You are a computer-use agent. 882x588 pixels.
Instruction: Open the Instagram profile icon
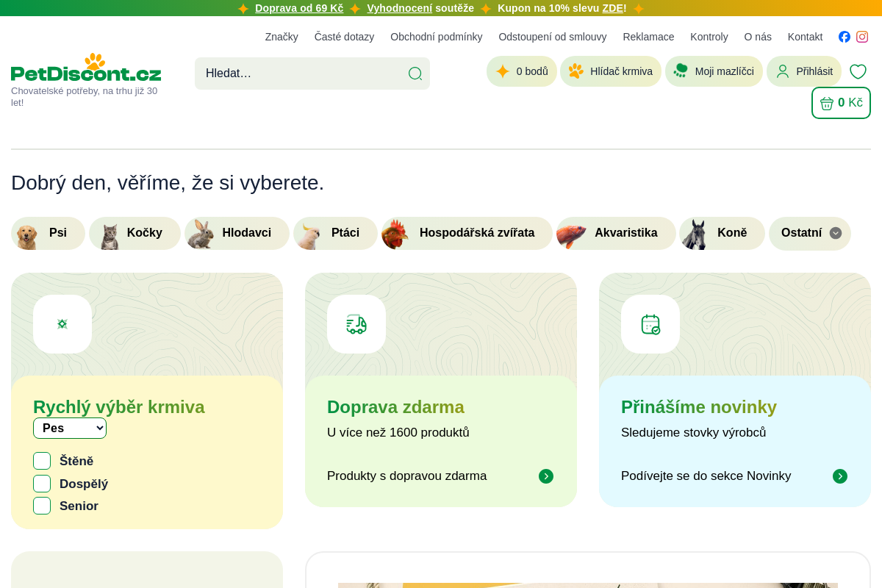tap(862, 37)
